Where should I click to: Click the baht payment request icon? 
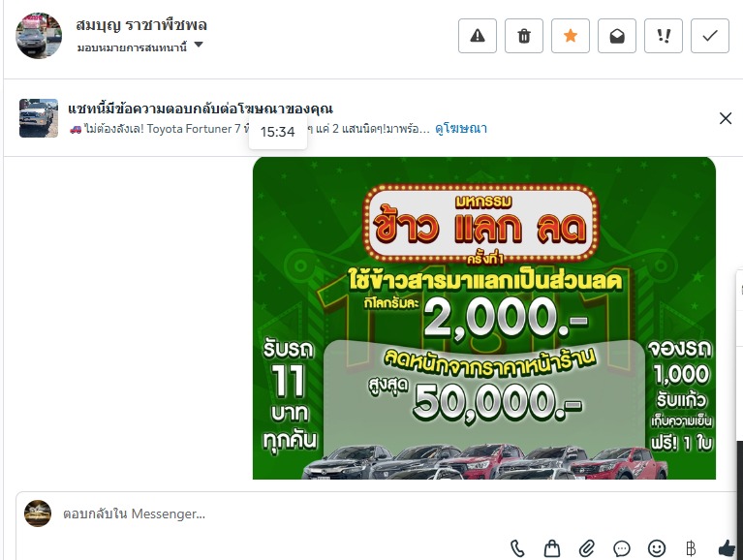point(691,548)
